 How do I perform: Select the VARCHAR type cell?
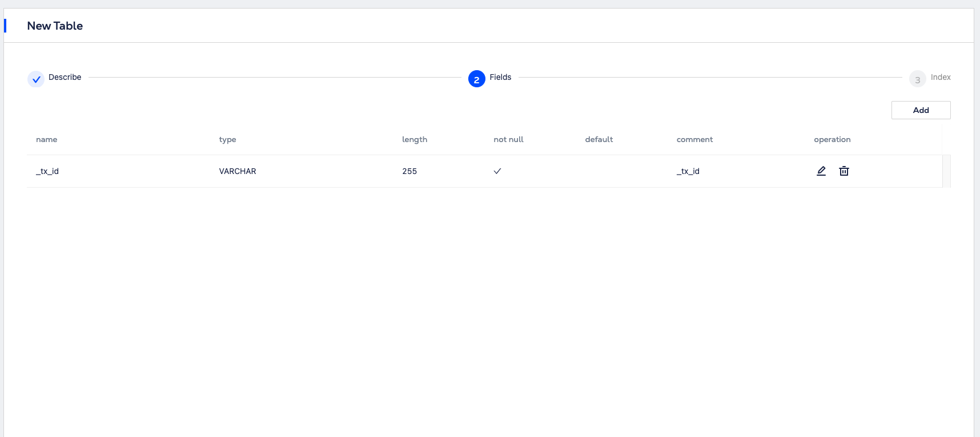(x=238, y=171)
